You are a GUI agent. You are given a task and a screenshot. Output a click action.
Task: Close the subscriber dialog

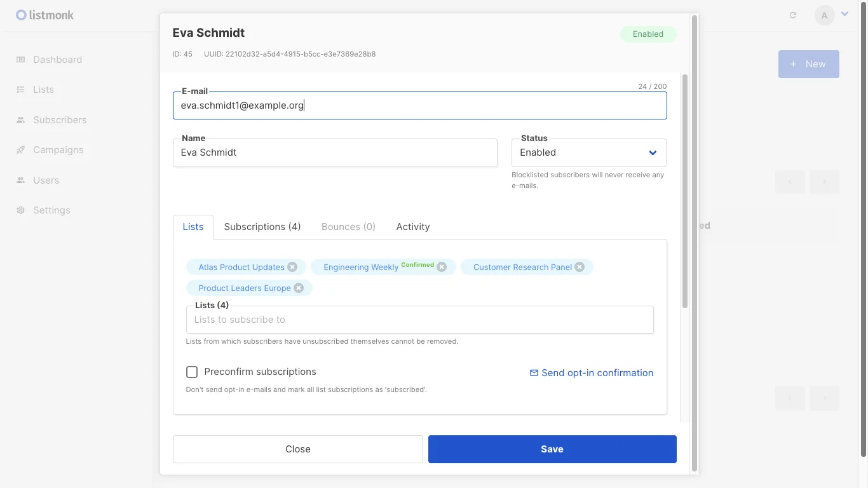[297, 449]
